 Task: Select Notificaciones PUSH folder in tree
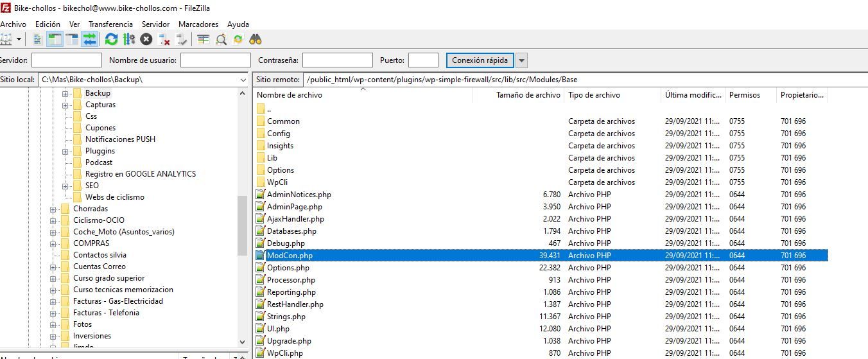[120, 139]
